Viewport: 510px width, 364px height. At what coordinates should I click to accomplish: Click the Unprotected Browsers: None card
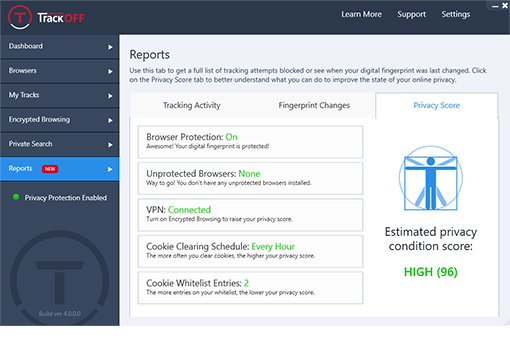(250, 178)
